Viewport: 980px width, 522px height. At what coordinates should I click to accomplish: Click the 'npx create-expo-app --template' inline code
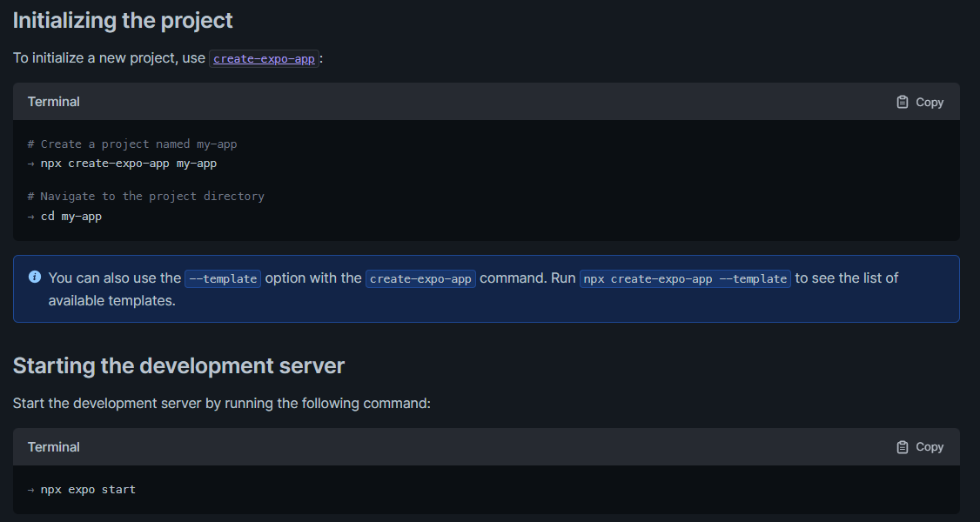click(685, 278)
